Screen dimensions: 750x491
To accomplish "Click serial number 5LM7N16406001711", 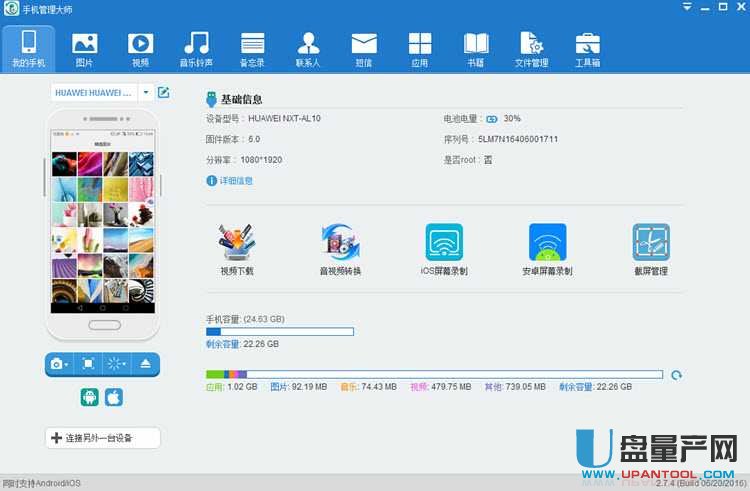I will [518, 139].
